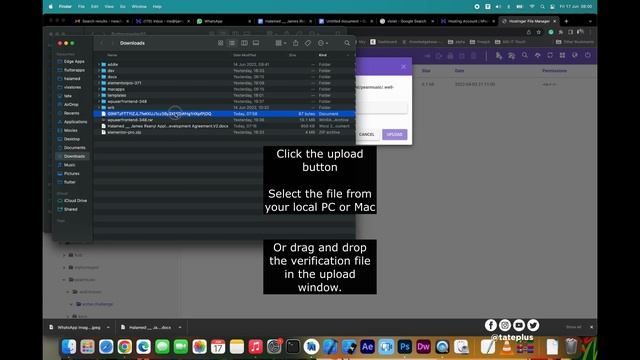Open Desktop in Finder sidebar
This screenshot has height=360, width=640.
[72, 139]
